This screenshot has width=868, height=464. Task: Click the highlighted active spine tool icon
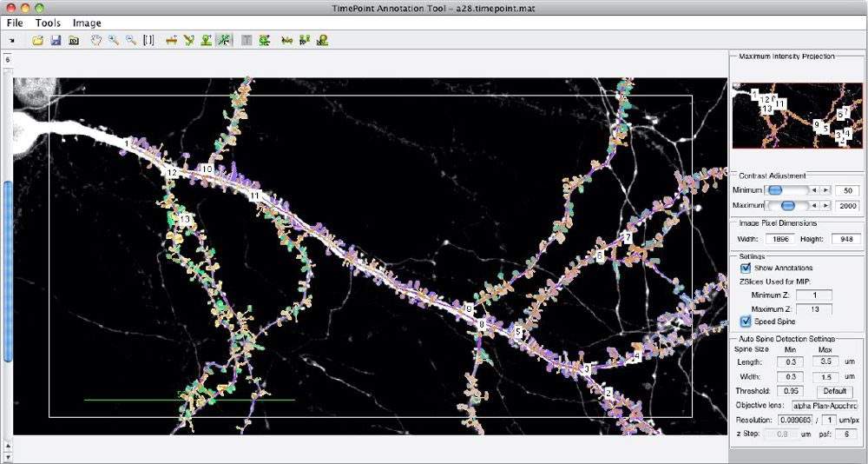pyautogui.click(x=223, y=40)
